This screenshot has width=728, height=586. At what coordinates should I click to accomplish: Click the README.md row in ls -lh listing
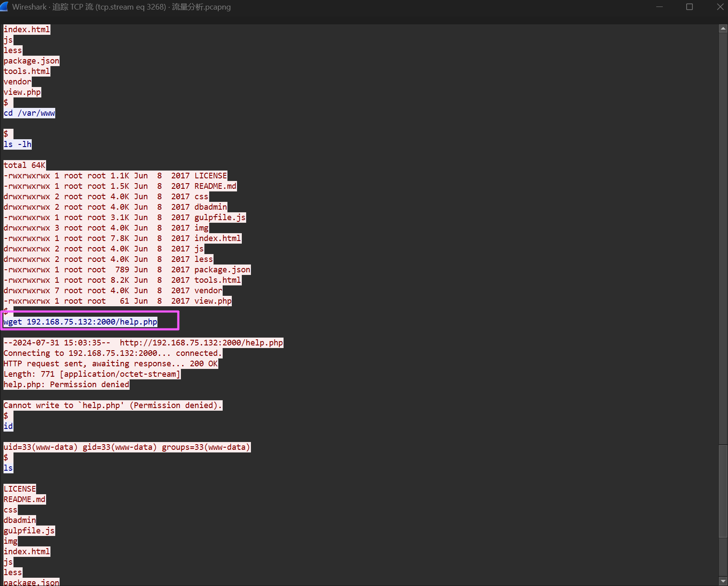120,186
